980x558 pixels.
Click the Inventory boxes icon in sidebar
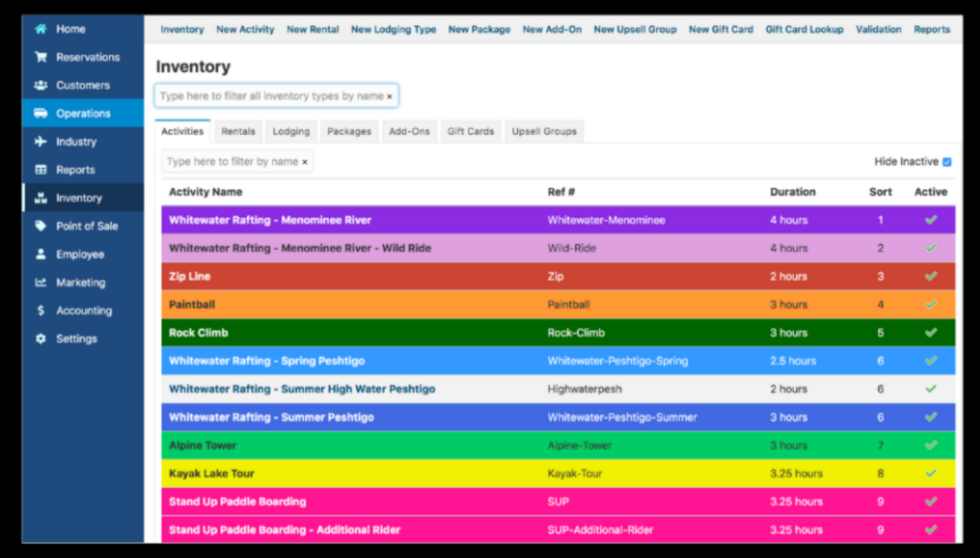pos(40,198)
